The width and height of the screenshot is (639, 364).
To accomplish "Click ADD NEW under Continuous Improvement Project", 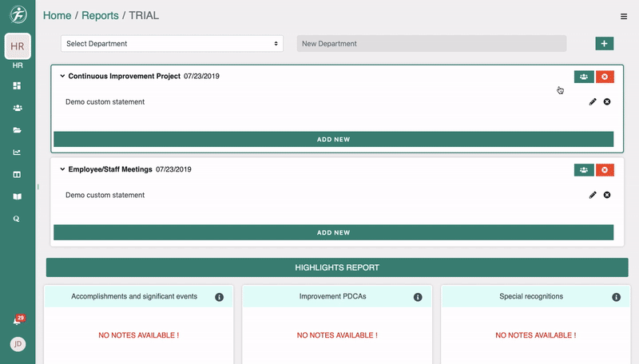I will coord(333,140).
